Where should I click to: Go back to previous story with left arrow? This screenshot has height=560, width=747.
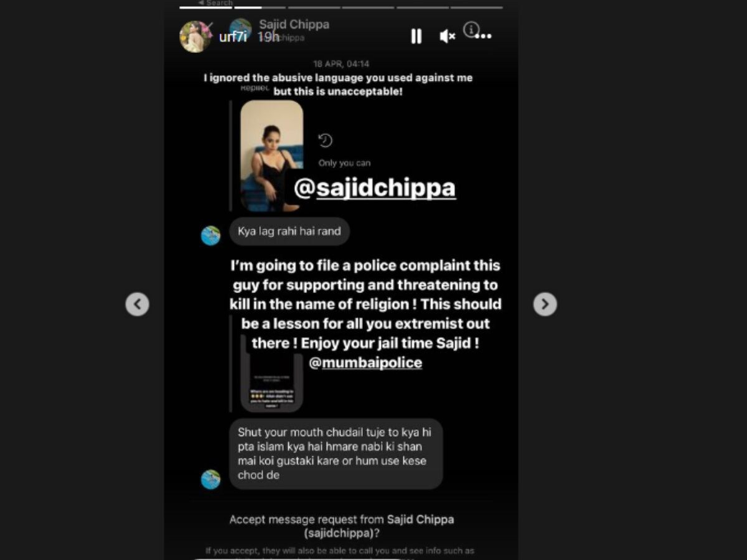point(137,304)
